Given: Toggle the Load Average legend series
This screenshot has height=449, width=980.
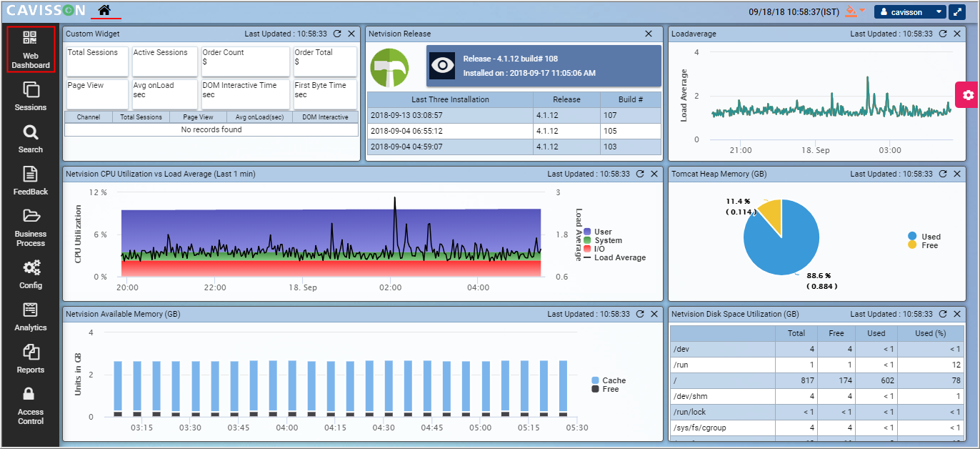Looking at the screenshot, I should [x=614, y=257].
